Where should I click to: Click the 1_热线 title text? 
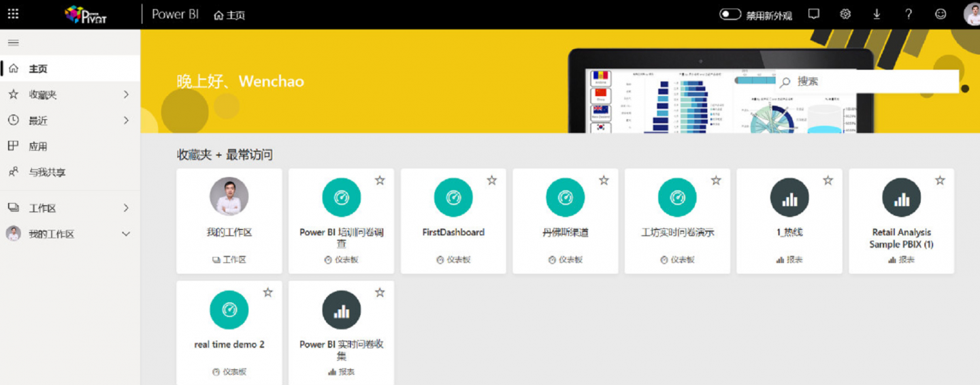[789, 232]
